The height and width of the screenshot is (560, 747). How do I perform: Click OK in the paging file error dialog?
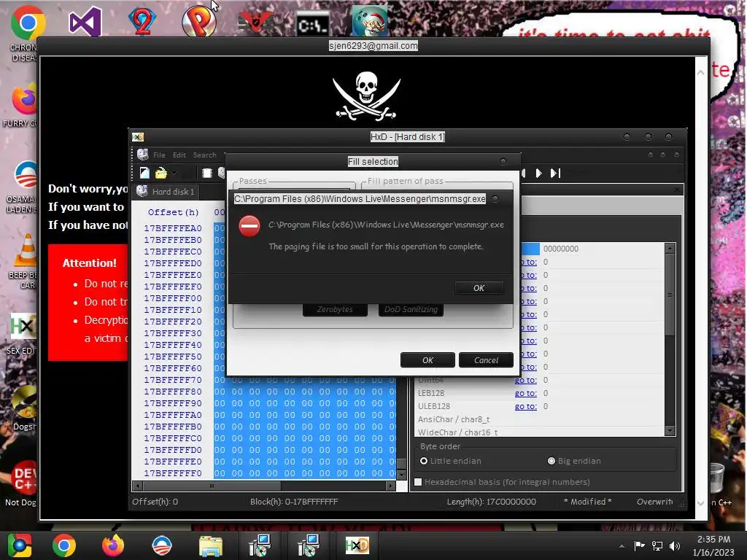(x=479, y=287)
